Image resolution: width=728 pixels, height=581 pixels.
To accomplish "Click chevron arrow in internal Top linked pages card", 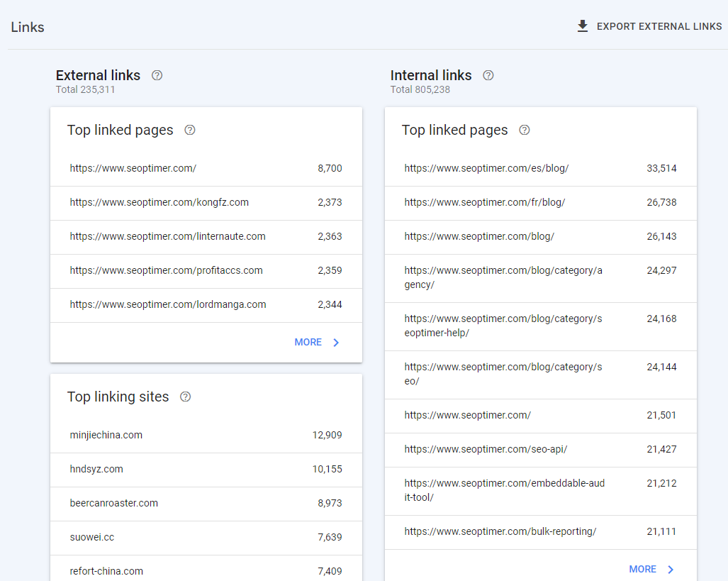I will [671, 570].
